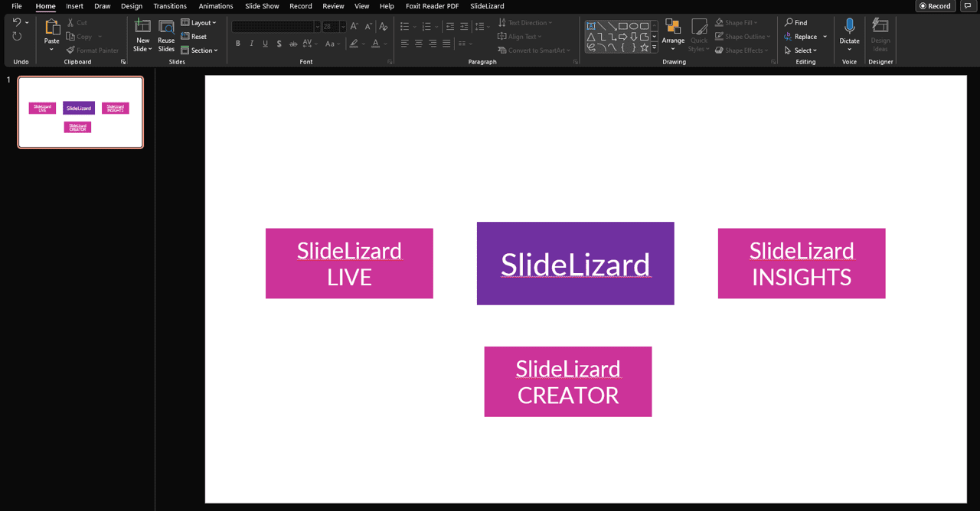This screenshot has width=980, height=511.
Task: Toggle Underline formatting
Action: (x=266, y=44)
